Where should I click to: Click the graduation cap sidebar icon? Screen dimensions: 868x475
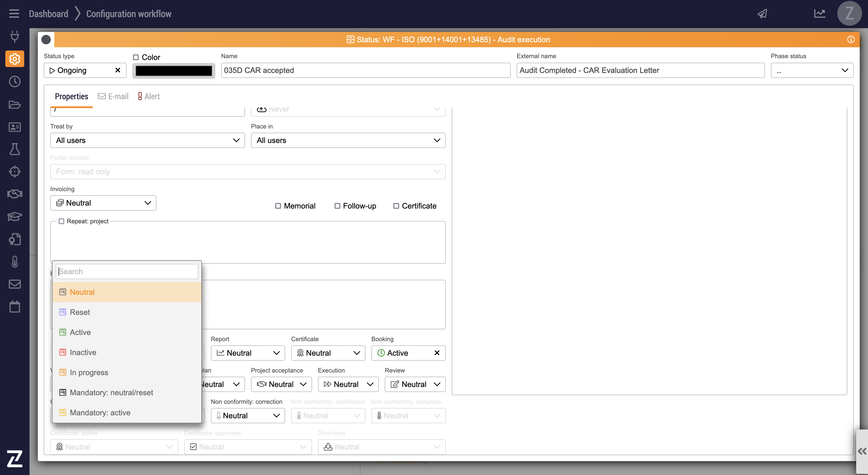coord(14,217)
